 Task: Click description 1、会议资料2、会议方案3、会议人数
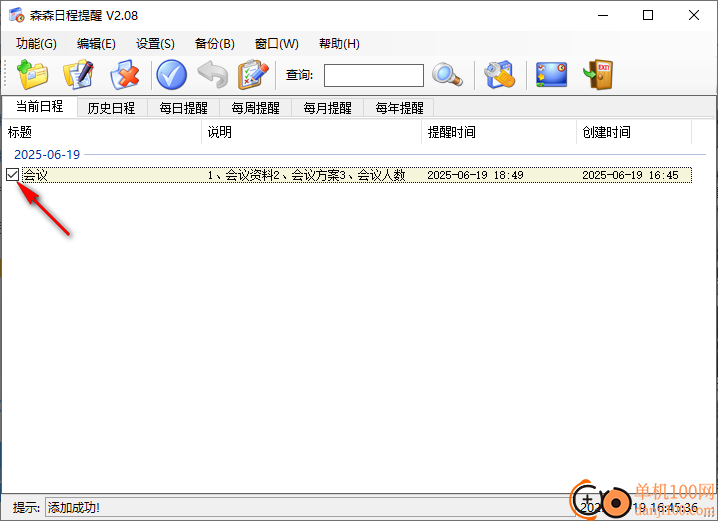click(306, 175)
